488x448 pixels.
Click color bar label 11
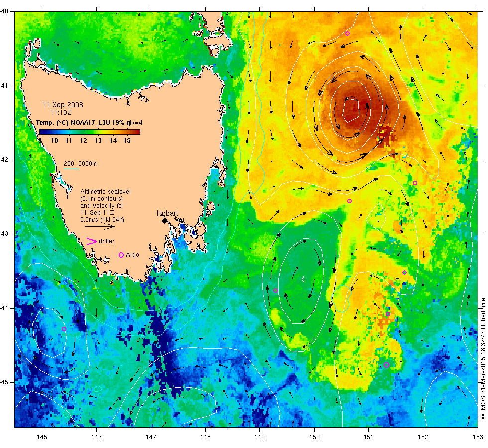tap(69, 140)
